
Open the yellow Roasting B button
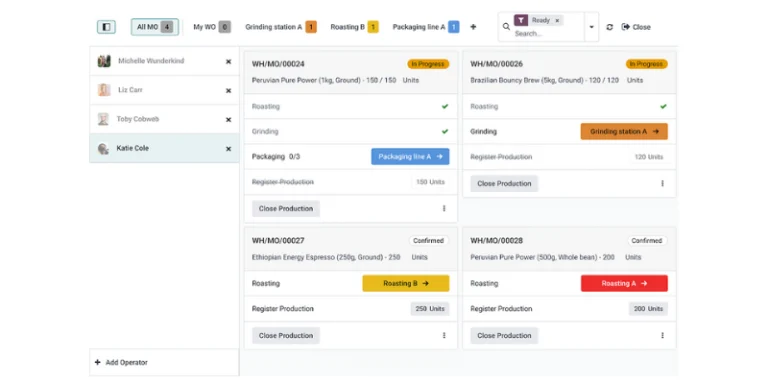coord(406,284)
